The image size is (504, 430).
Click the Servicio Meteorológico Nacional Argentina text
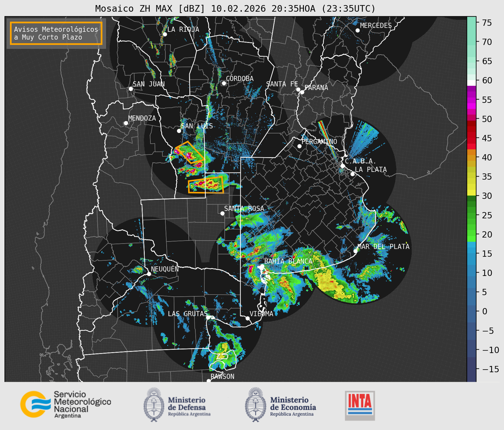click(82, 405)
